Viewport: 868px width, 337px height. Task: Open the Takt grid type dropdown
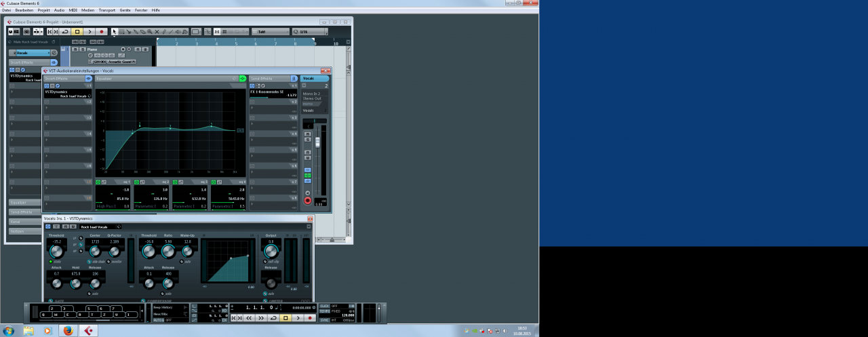(x=270, y=32)
